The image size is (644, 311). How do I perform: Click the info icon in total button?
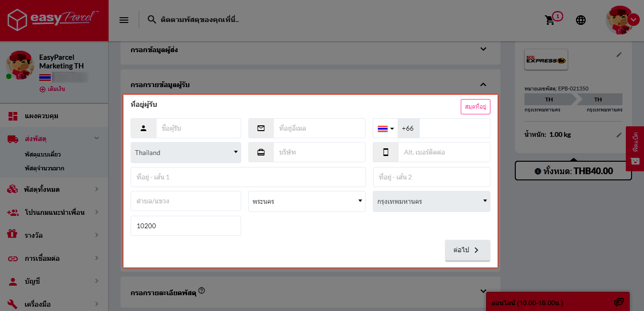point(538,171)
